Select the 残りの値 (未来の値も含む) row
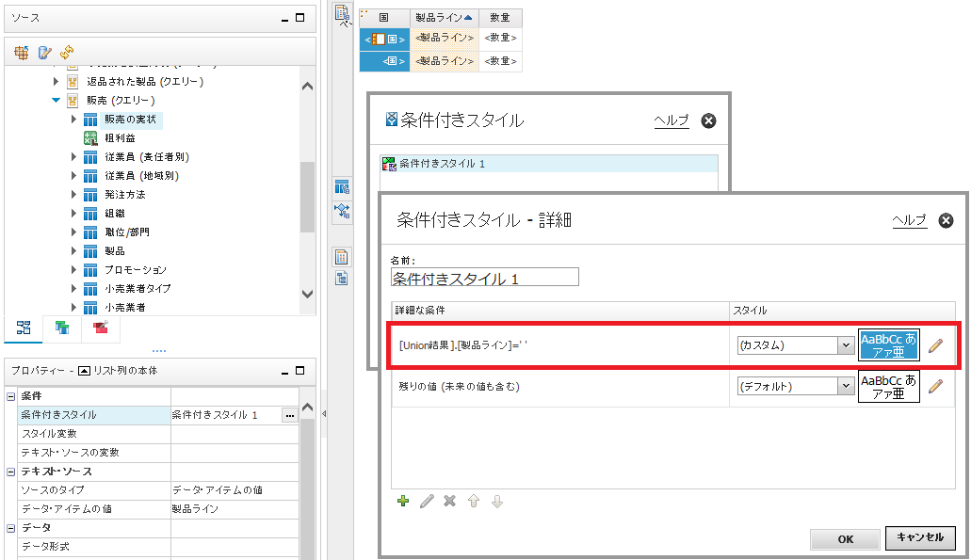The image size is (971, 560). tap(560, 387)
